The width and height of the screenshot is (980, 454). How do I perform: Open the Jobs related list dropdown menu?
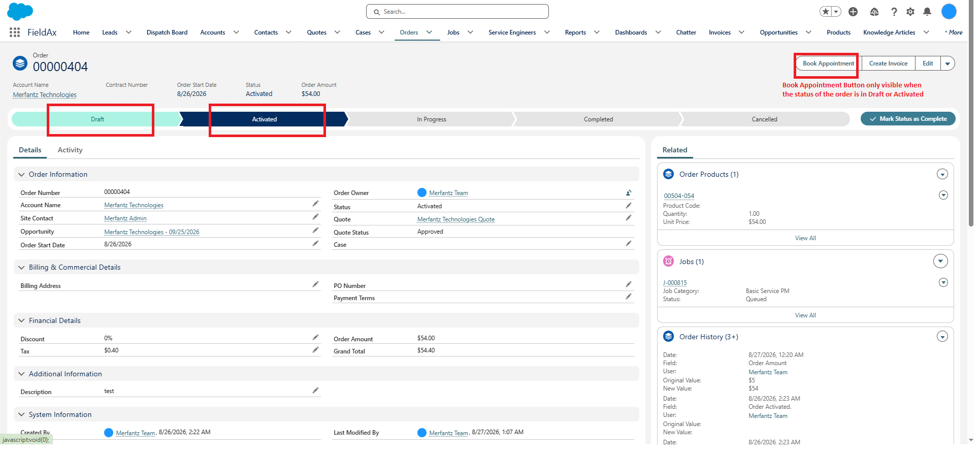pos(940,262)
